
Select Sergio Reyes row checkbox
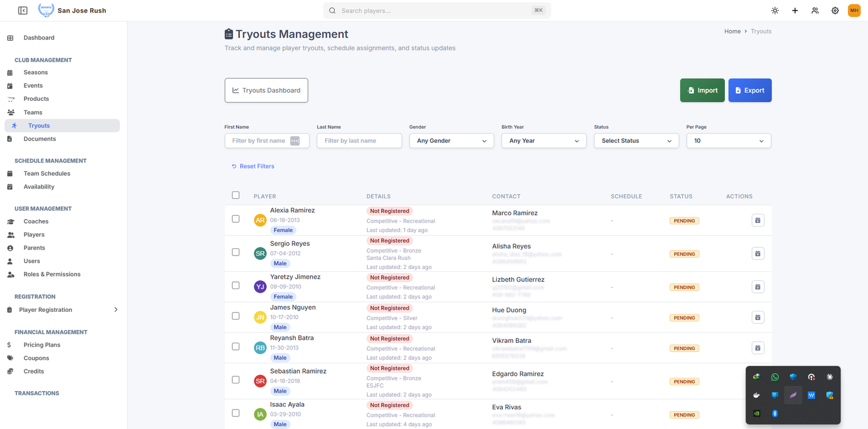coord(235,252)
